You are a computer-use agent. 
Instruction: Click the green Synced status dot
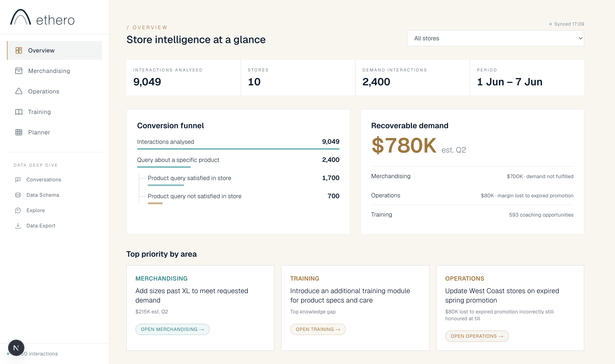pyautogui.click(x=550, y=24)
